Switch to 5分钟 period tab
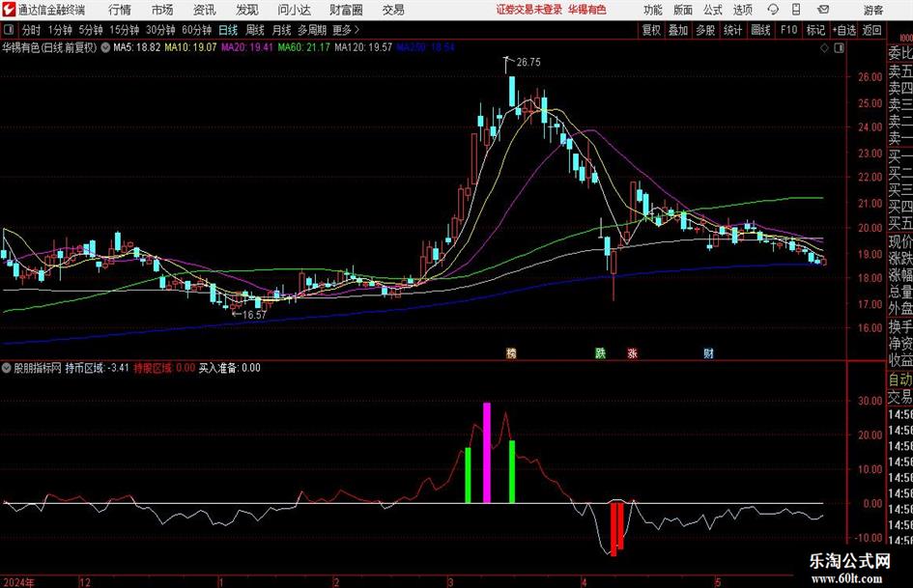 pos(91,30)
